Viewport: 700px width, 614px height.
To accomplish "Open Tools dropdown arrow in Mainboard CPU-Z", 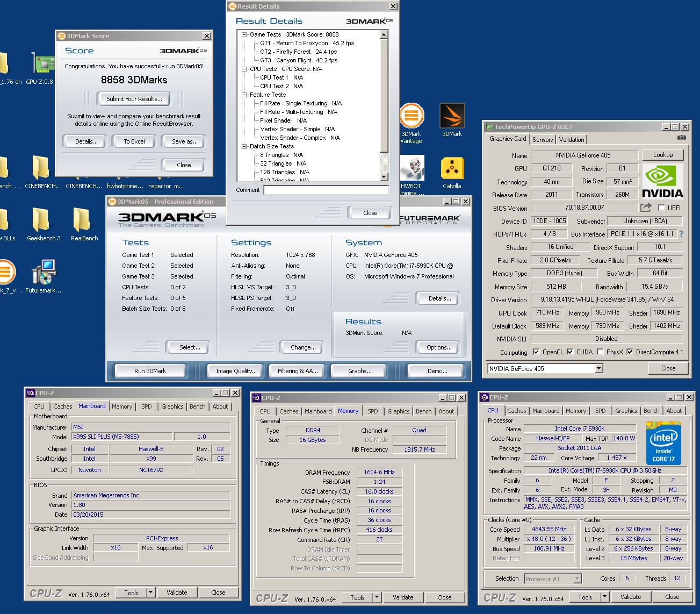I will pos(150,592).
